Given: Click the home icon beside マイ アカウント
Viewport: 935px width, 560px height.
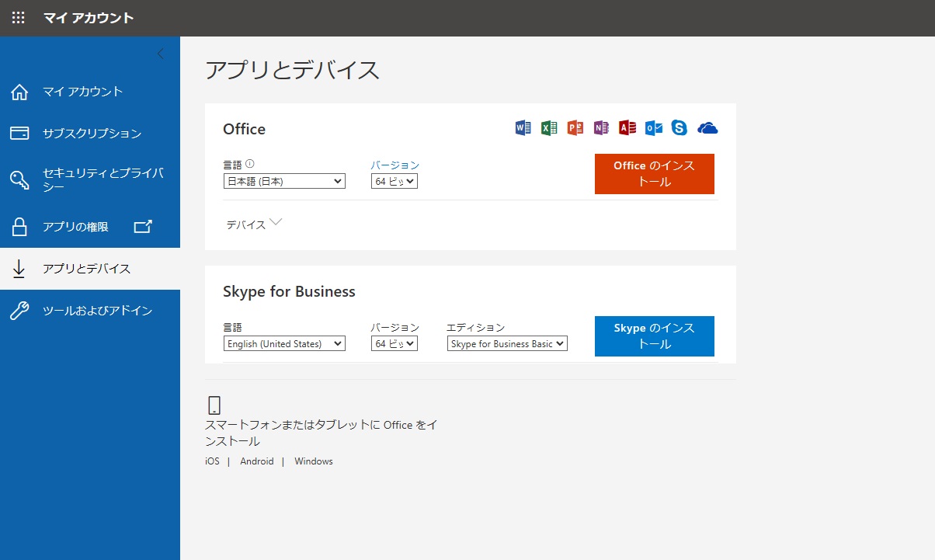Looking at the screenshot, I should click(19, 92).
